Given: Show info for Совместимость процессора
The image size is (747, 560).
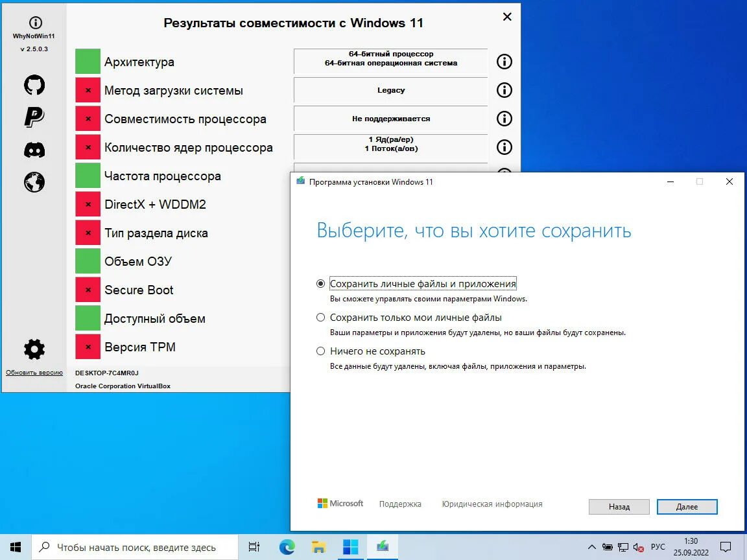Looking at the screenshot, I should click(504, 119).
